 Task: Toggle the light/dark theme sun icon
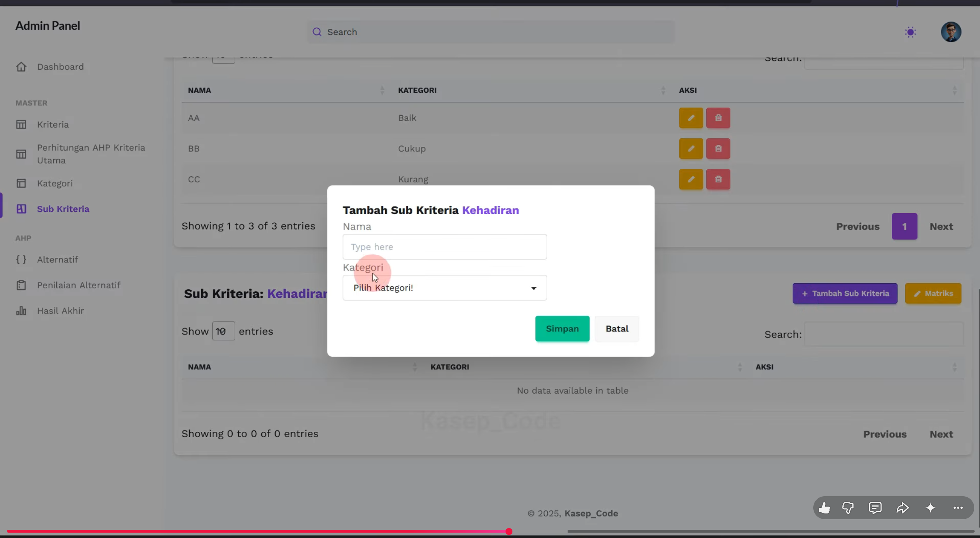pyautogui.click(x=910, y=32)
